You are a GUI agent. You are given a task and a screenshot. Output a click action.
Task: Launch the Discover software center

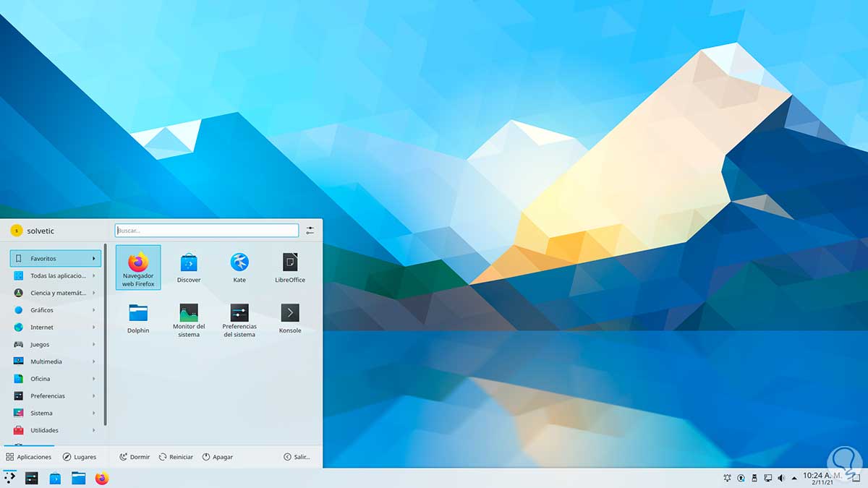(x=188, y=267)
